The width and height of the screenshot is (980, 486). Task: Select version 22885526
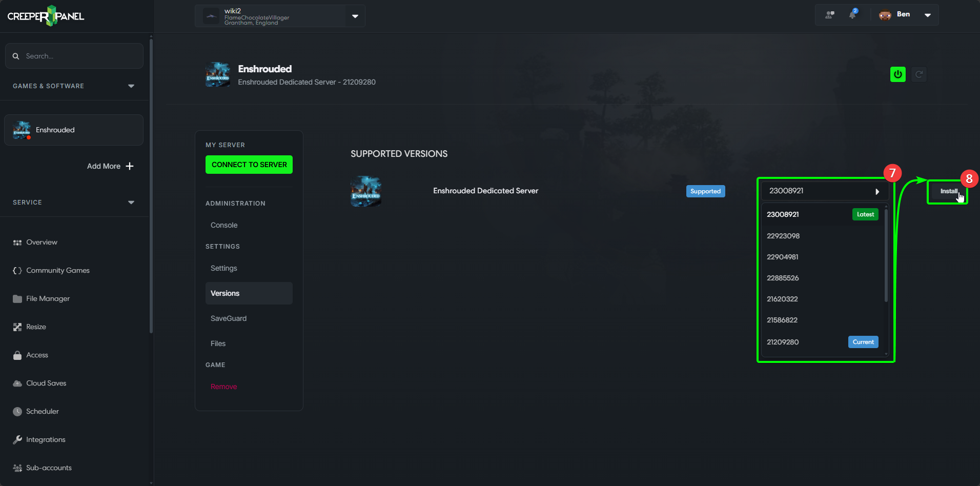(x=823, y=278)
